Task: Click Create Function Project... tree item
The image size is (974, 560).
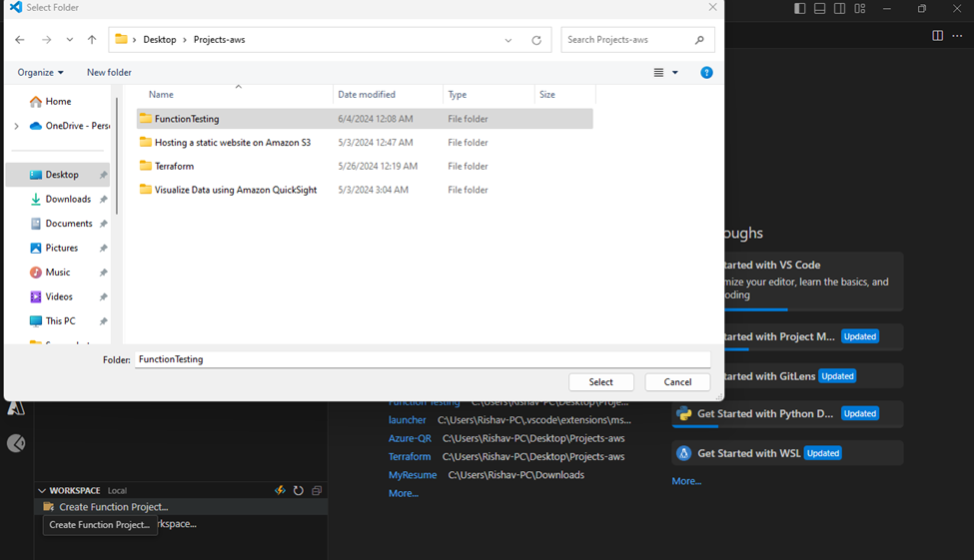Action: click(181, 507)
